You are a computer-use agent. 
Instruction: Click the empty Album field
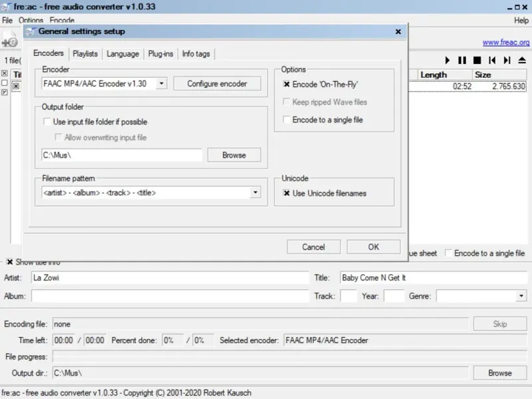(x=170, y=296)
